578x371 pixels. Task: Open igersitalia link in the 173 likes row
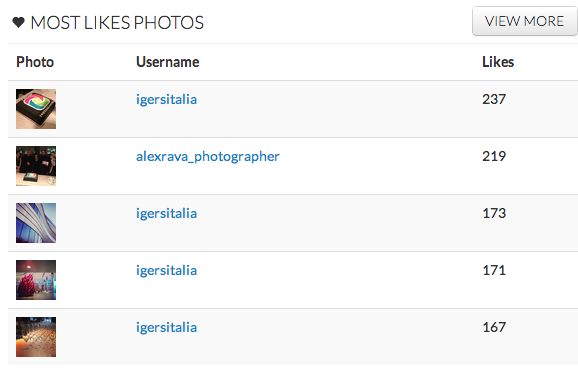(167, 214)
